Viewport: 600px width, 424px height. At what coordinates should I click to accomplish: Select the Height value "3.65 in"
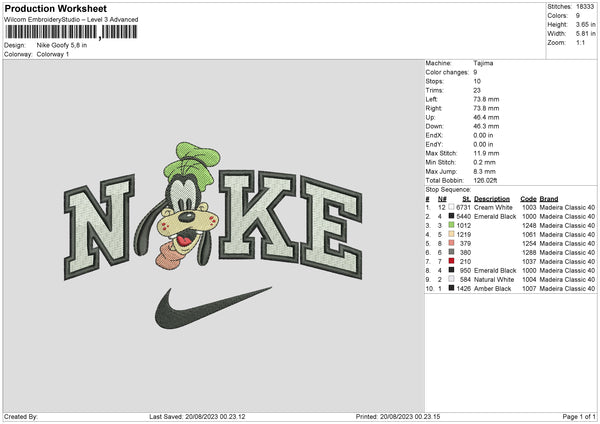tap(585, 24)
